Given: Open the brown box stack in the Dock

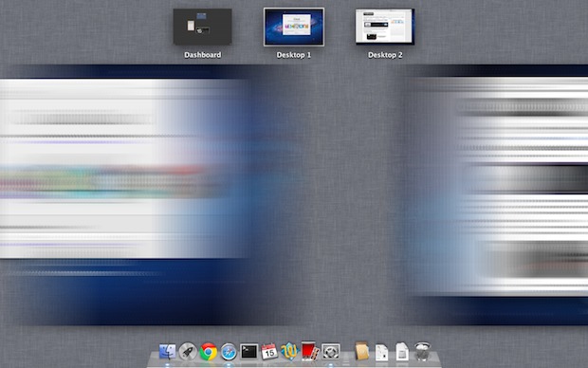Looking at the screenshot, I should 362,351.
